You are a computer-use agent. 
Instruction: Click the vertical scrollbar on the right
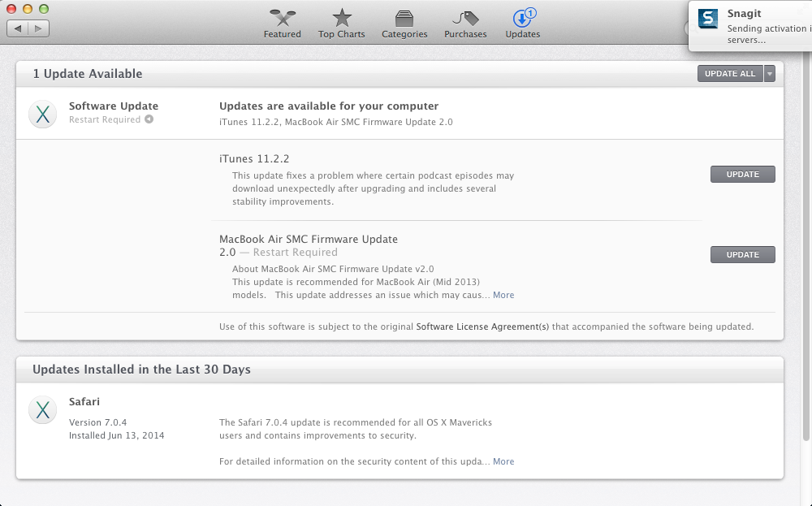806,244
